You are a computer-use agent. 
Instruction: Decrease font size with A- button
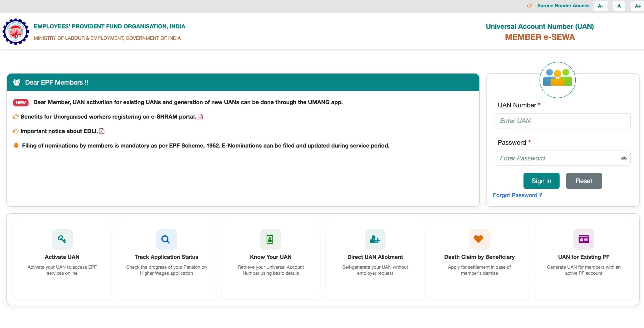point(600,6)
